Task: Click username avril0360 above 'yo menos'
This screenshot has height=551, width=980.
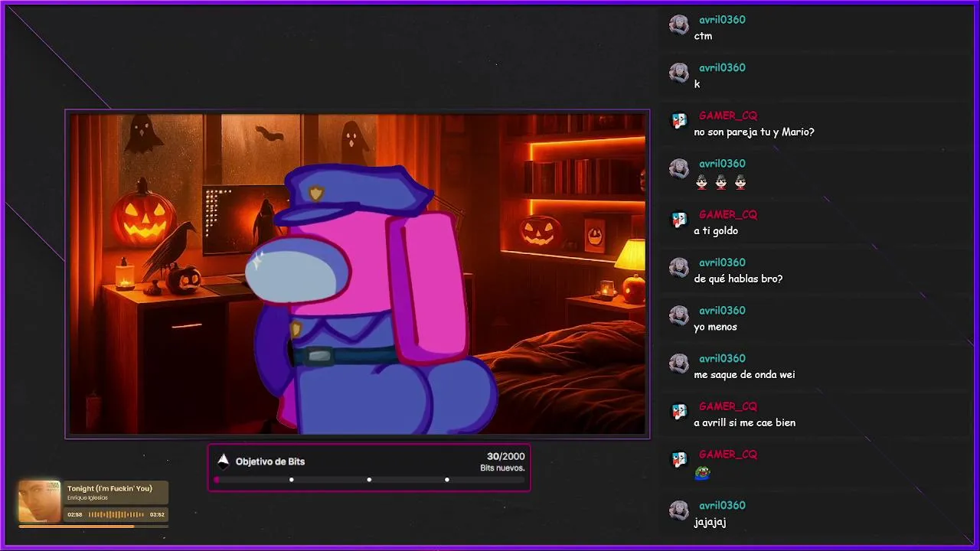Action: (722, 311)
